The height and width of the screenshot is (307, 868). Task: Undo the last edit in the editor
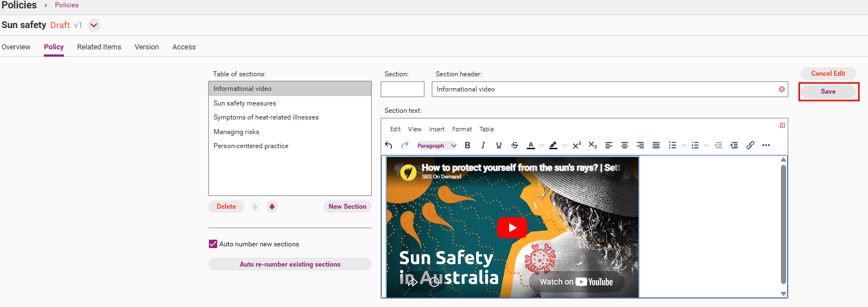tap(389, 145)
